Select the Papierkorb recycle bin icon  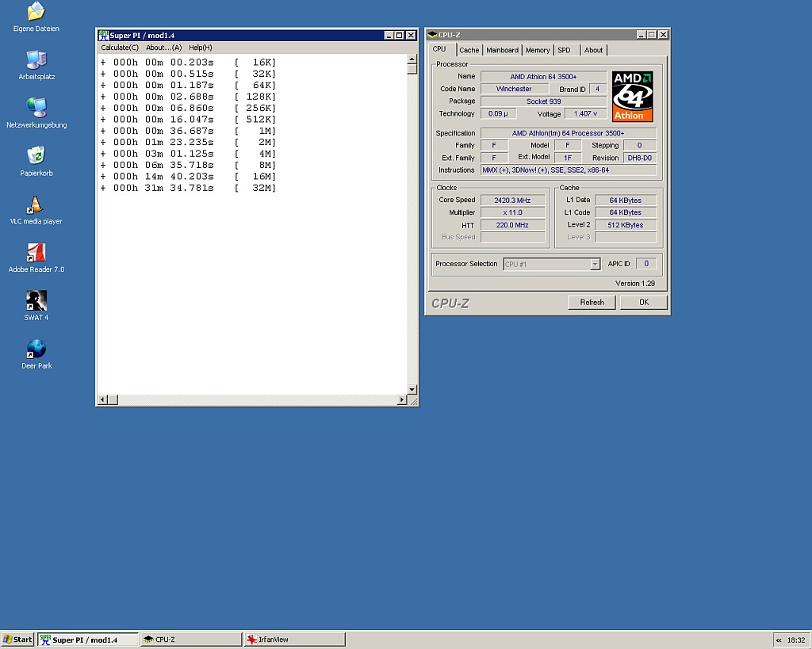[x=36, y=155]
